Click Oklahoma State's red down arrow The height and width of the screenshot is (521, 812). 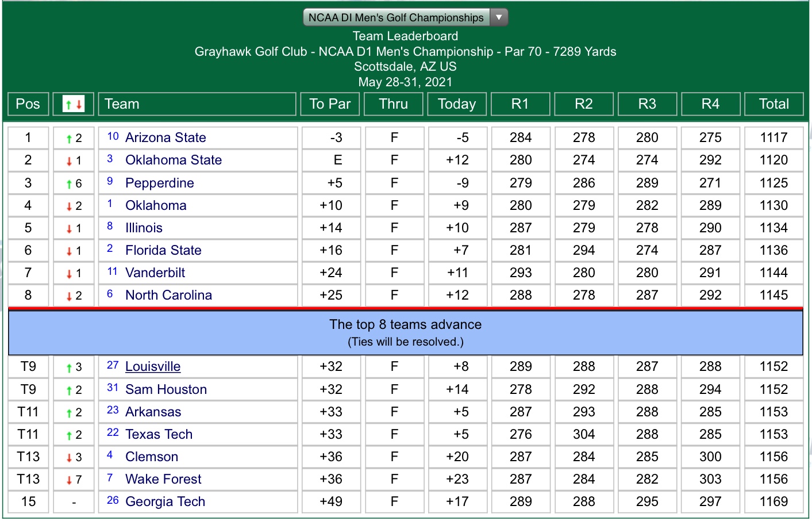coord(69,161)
